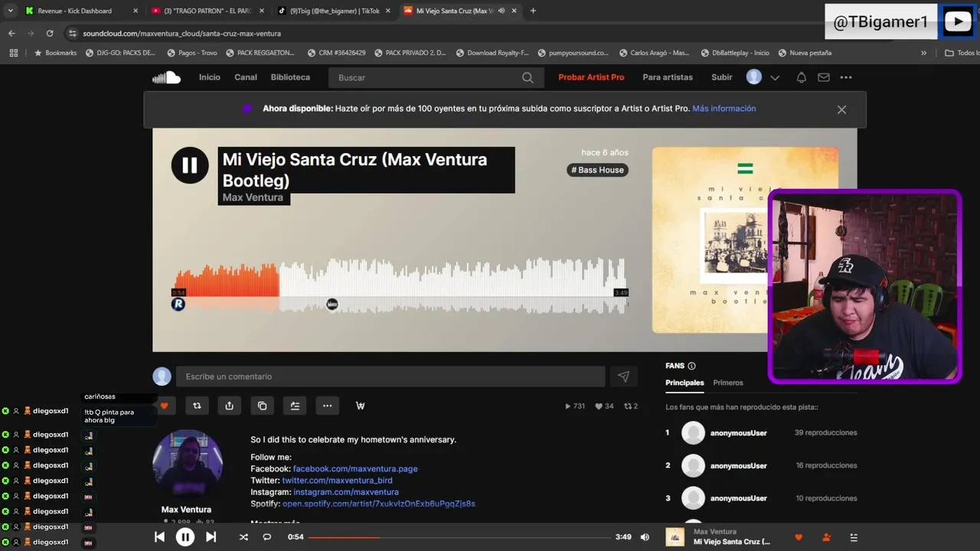Open the messages envelope icon

[824, 77]
